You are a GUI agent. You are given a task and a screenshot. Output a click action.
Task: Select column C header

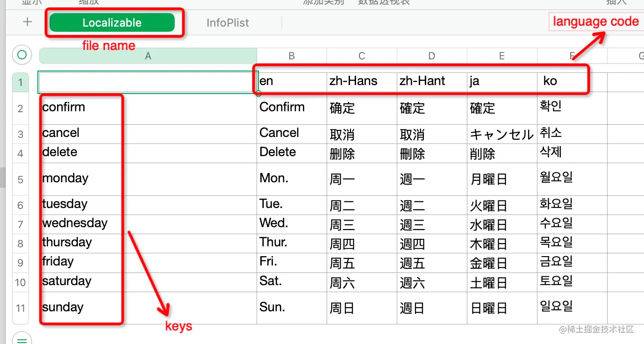362,56
